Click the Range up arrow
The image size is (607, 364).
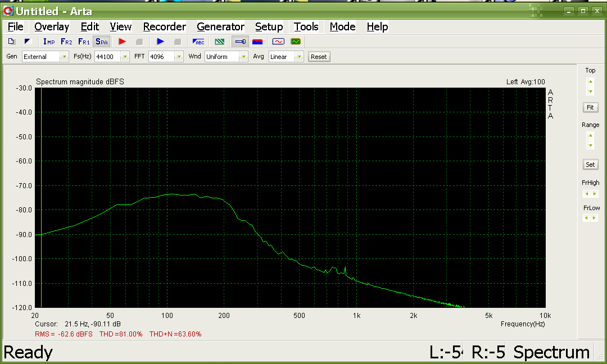590,135
